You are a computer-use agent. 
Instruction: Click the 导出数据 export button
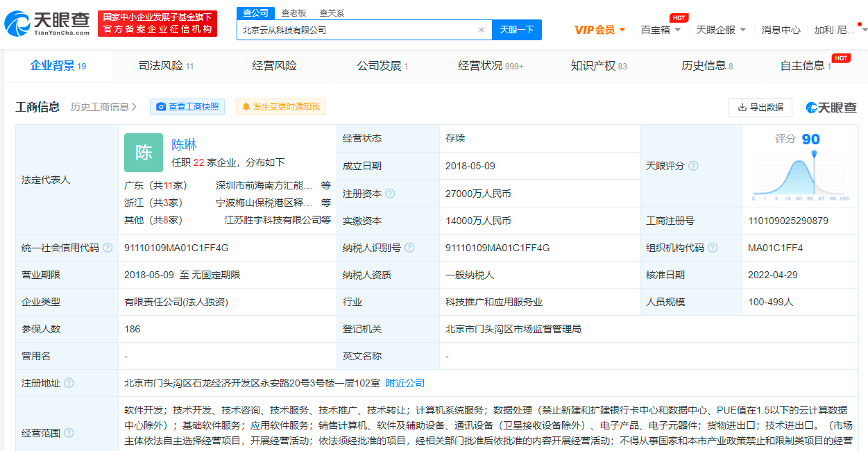coord(760,107)
